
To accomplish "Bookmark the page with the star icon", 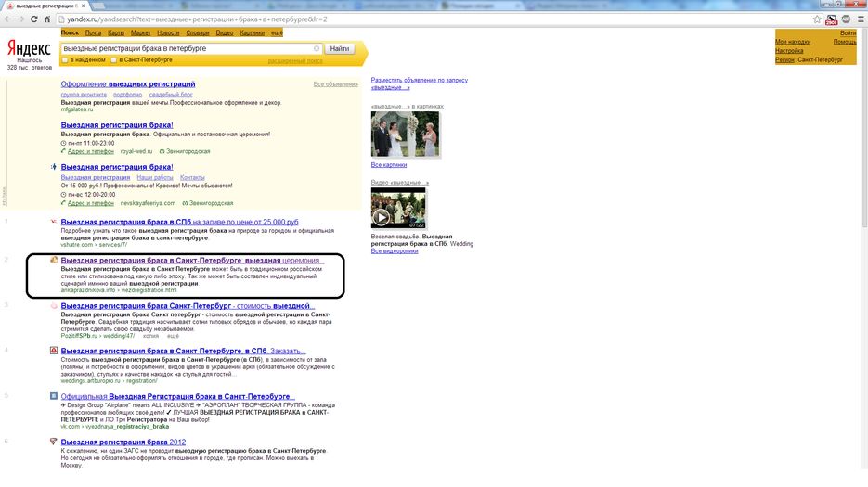I will coord(817,19).
